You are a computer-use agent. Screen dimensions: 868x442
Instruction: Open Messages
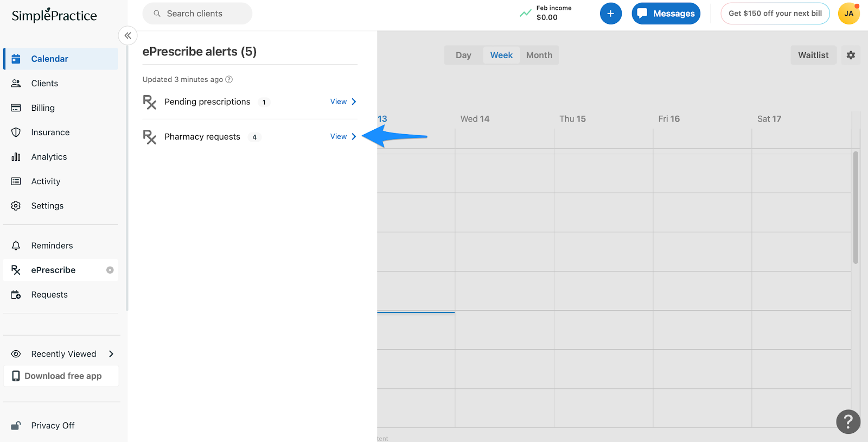pos(666,14)
